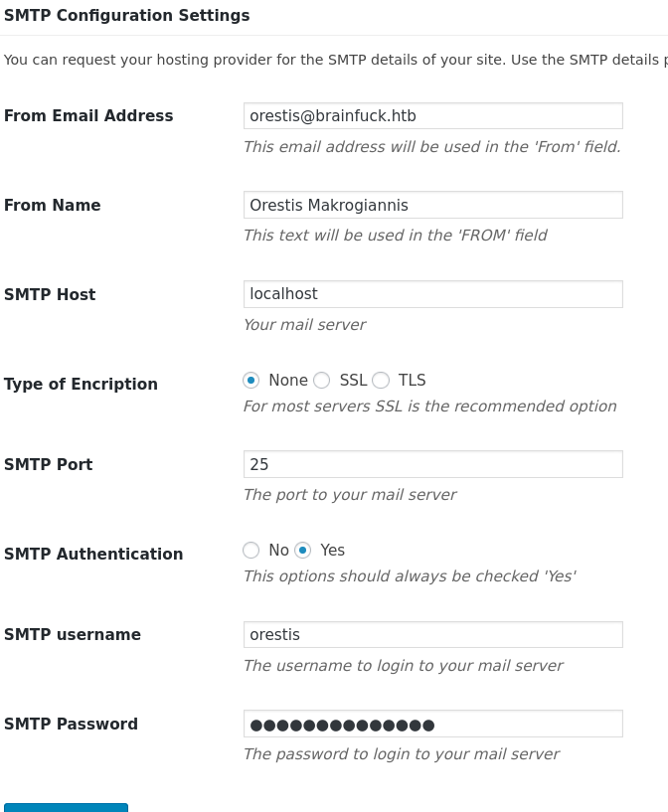Click the "From Email Address" bold label
Screen dimensions: 668x812
tap(88, 116)
